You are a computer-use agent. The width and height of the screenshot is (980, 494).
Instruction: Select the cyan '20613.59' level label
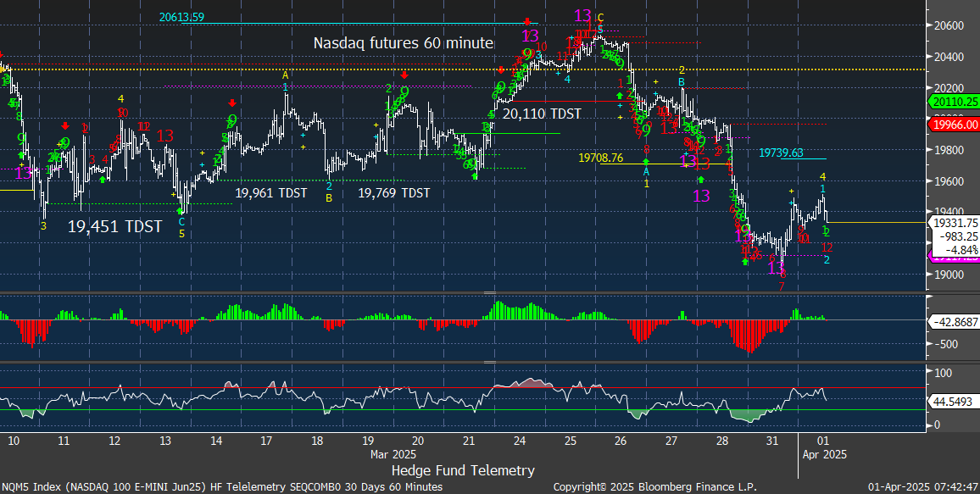click(x=182, y=18)
